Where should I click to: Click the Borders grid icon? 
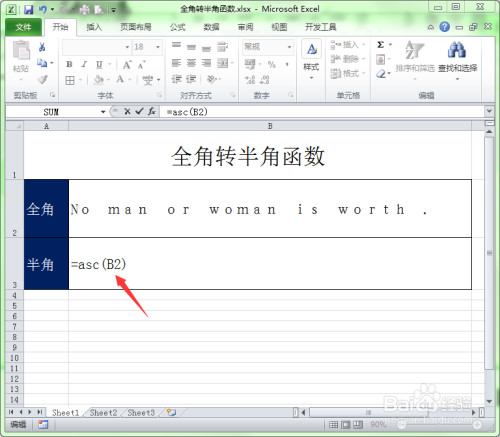[x=70, y=80]
